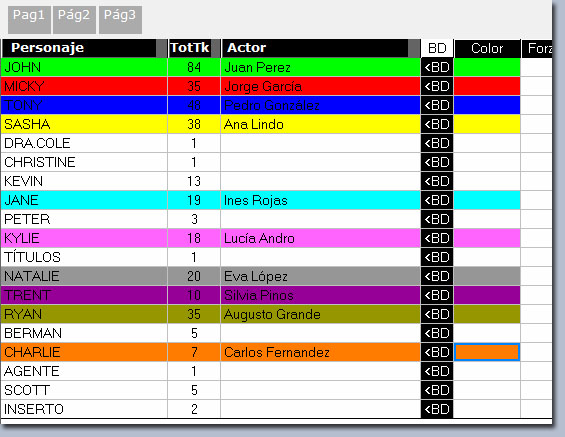The width and height of the screenshot is (565, 437).
Task: Select the Pág3 tab
Action: [120, 19]
